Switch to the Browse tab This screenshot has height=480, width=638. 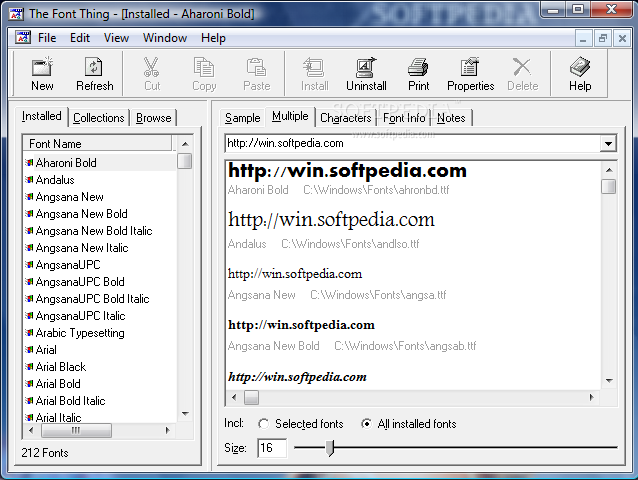[153, 118]
